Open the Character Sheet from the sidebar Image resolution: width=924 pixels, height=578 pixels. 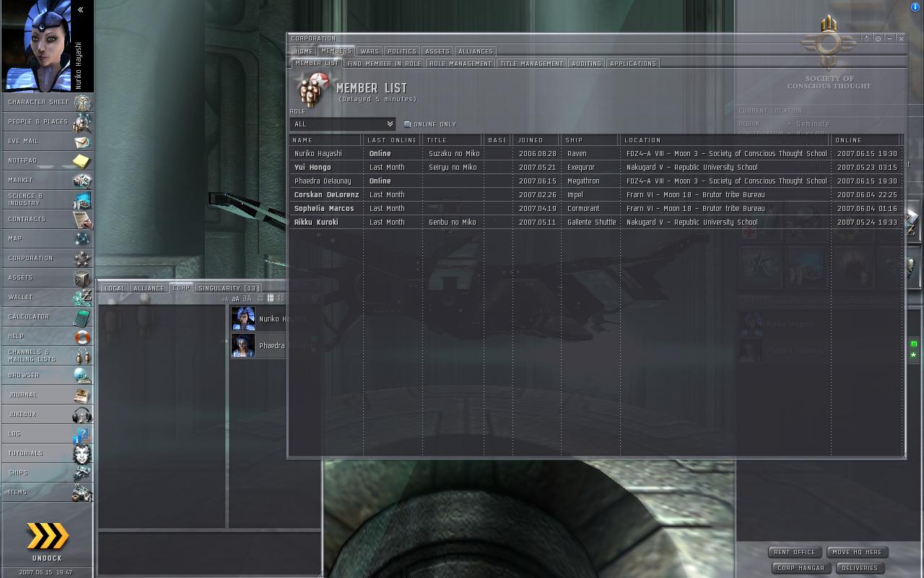click(47, 102)
